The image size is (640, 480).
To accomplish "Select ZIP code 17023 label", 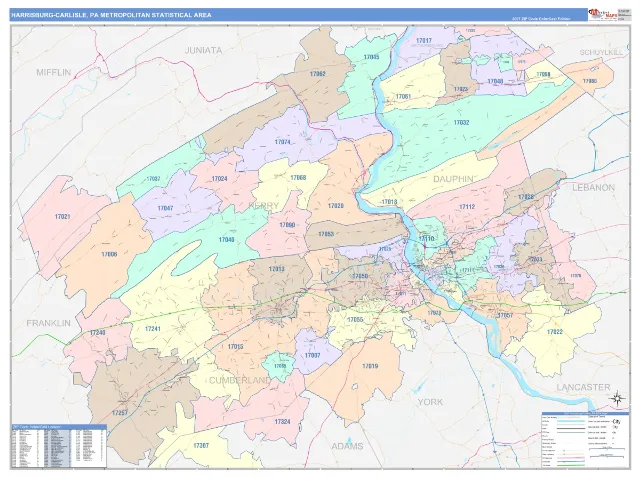I will (461, 89).
